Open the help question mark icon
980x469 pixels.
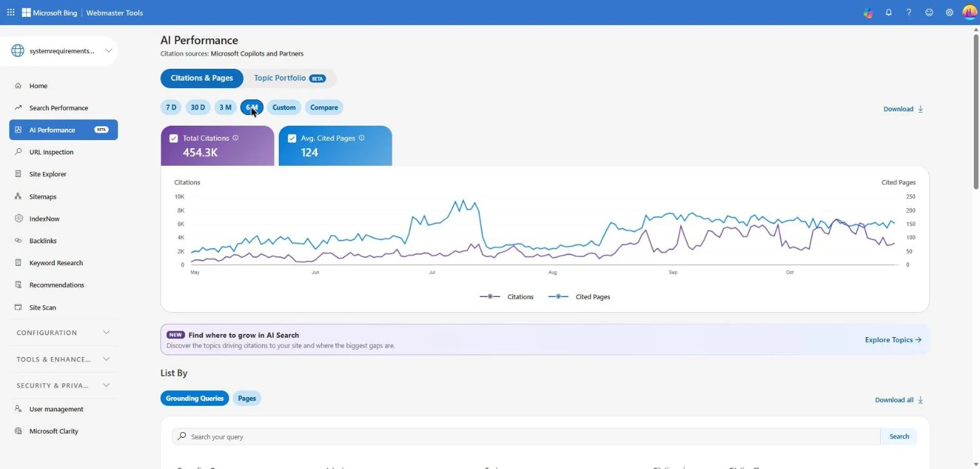(x=909, y=13)
